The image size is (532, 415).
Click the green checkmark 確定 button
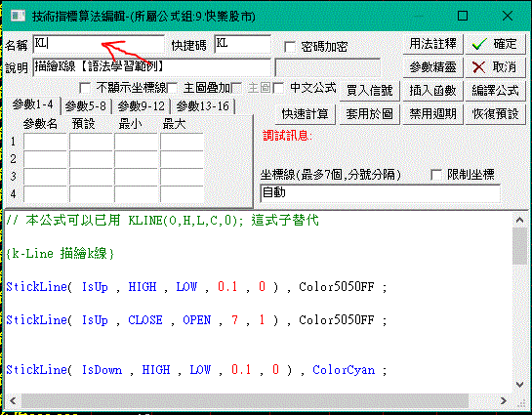495,44
